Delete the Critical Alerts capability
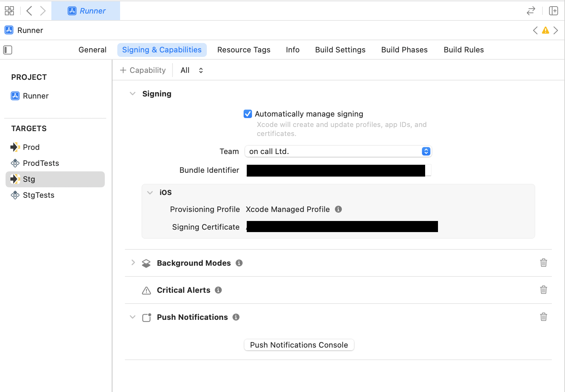The width and height of the screenshot is (565, 392). [x=543, y=290]
